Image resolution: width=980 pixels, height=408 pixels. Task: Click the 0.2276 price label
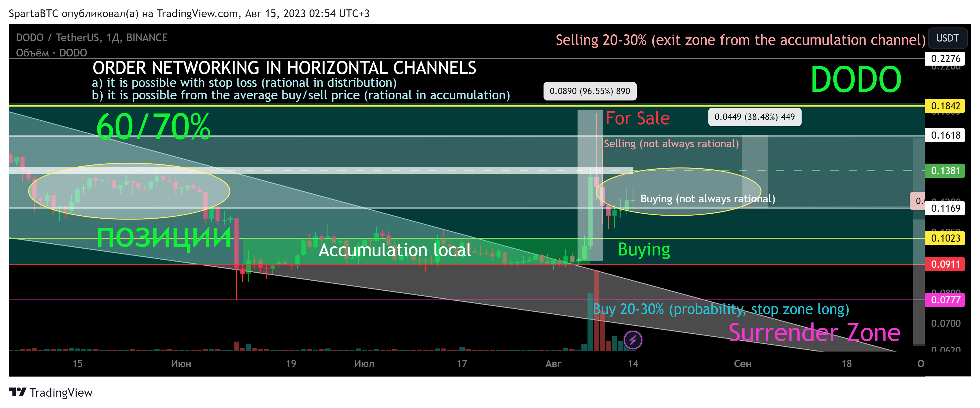pyautogui.click(x=945, y=59)
